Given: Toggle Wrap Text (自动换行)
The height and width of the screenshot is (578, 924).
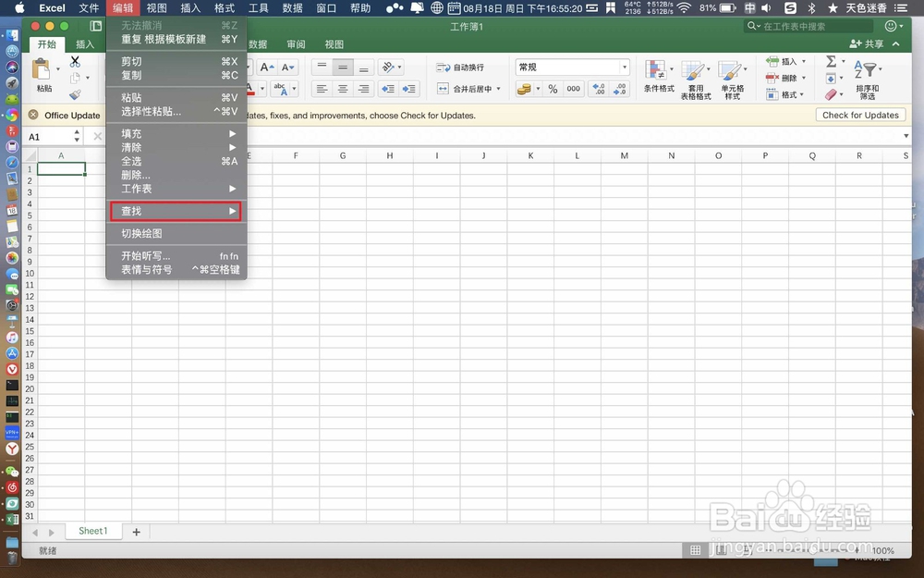Looking at the screenshot, I should click(x=459, y=68).
